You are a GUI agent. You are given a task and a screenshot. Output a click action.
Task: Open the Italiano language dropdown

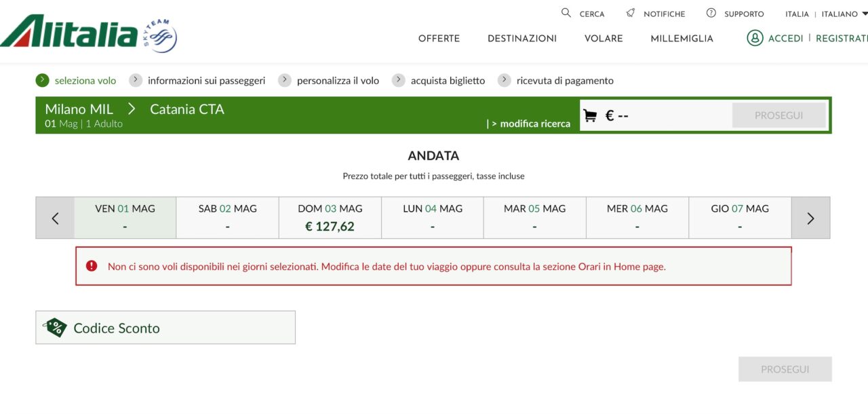(844, 14)
